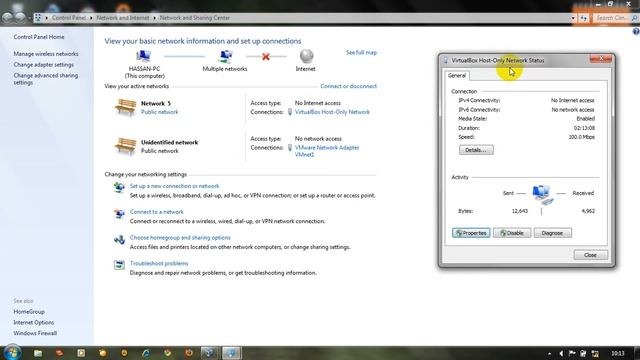
Task: Open Set up a new connection or network
Action: pyautogui.click(x=174, y=186)
